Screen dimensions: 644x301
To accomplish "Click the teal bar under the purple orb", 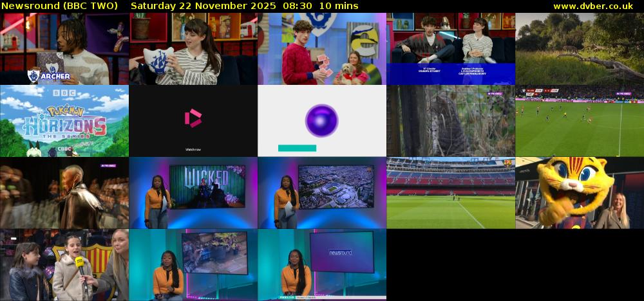I will [297, 148].
